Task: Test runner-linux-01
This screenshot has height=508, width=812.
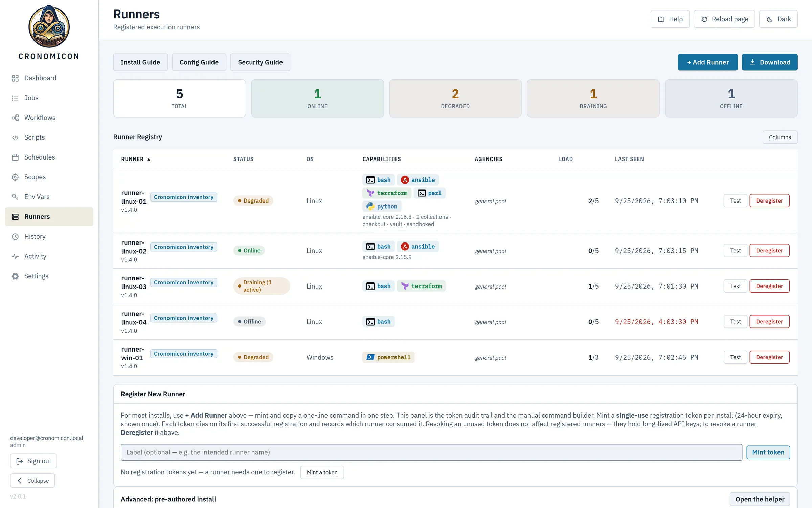Action: coord(735,201)
